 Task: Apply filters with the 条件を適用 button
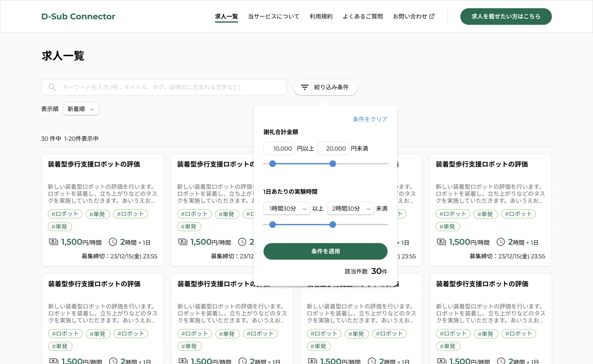(325, 251)
